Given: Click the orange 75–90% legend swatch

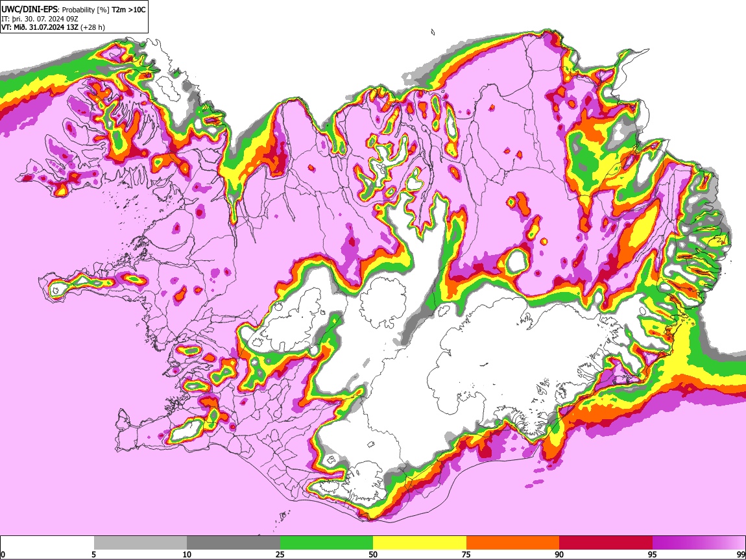Looking at the screenshot, I should 512,542.
